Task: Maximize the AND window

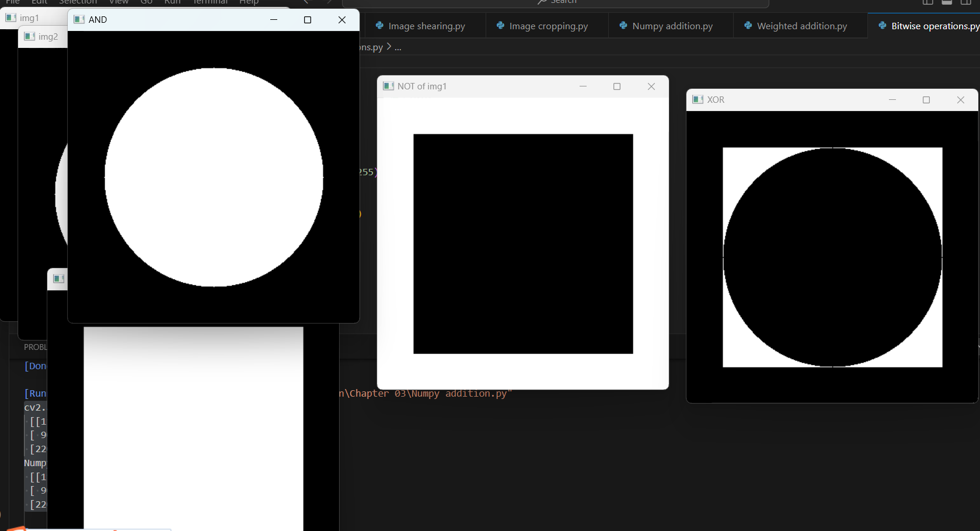Action: (x=308, y=19)
